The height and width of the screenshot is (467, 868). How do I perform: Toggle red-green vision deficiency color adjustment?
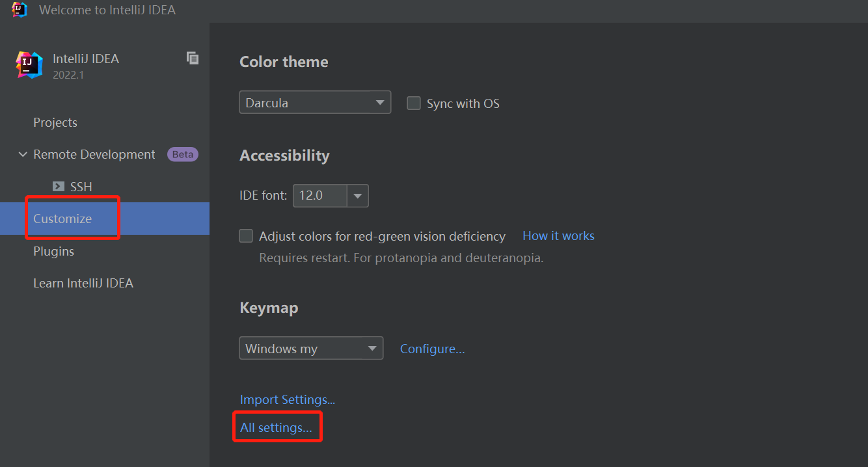click(246, 236)
